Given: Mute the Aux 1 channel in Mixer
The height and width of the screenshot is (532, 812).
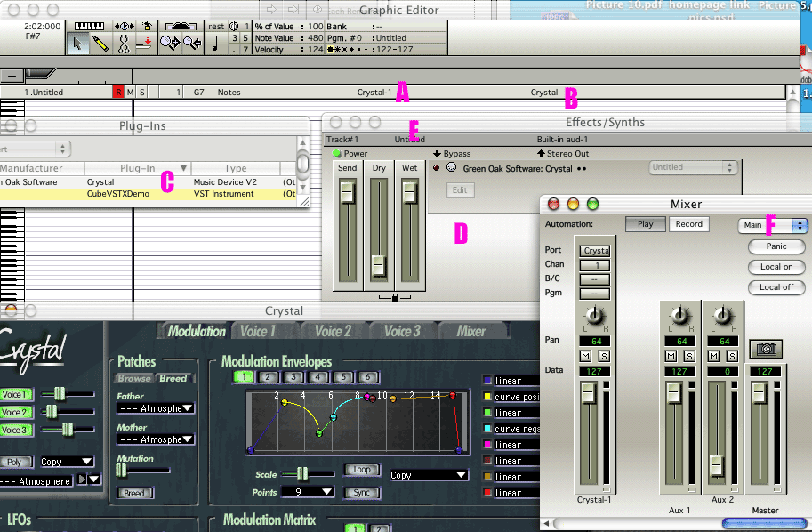Looking at the screenshot, I should pyautogui.click(x=671, y=357).
